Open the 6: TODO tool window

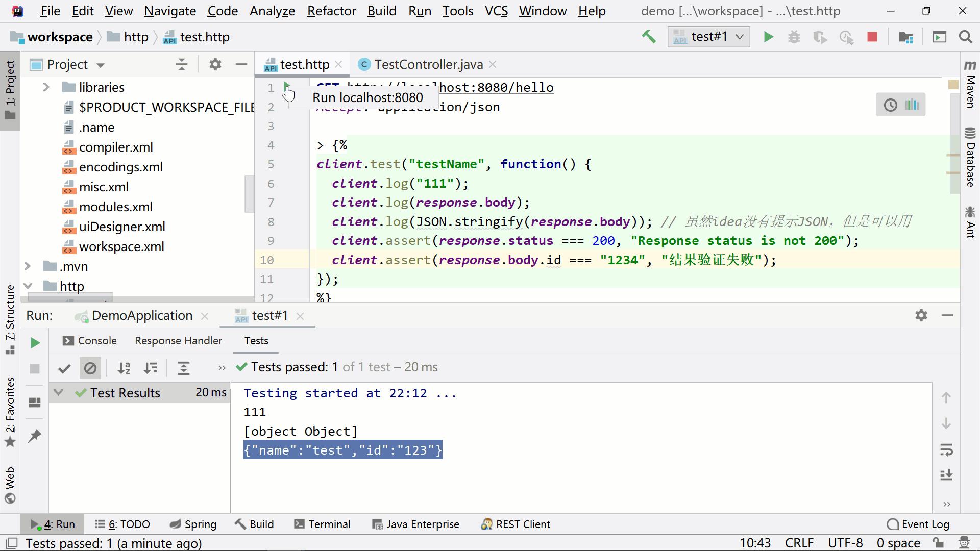[x=122, y=524]
